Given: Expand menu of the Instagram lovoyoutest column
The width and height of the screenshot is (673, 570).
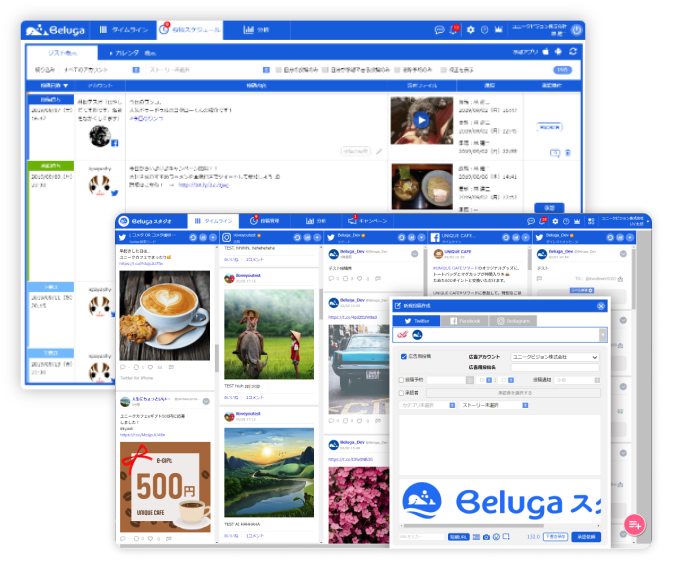Looking at the screenshot, I should (317, 237).
